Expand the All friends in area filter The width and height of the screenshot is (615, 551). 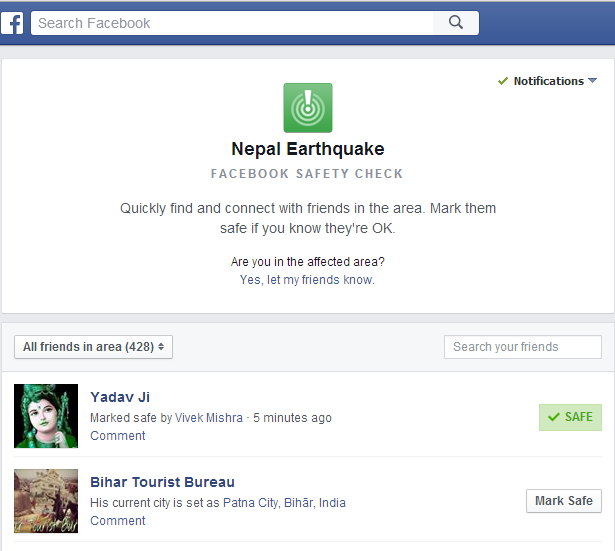[x=94, y=347]
